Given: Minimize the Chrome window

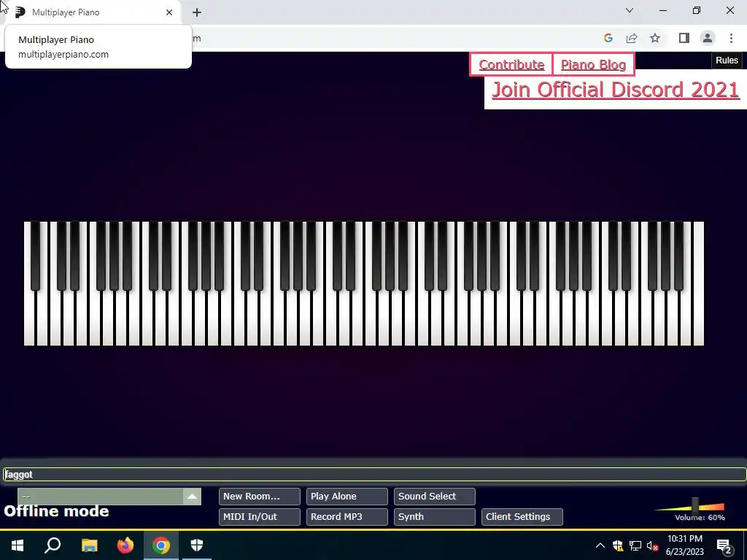Looking at the screenshot, I should pos(663,10).
